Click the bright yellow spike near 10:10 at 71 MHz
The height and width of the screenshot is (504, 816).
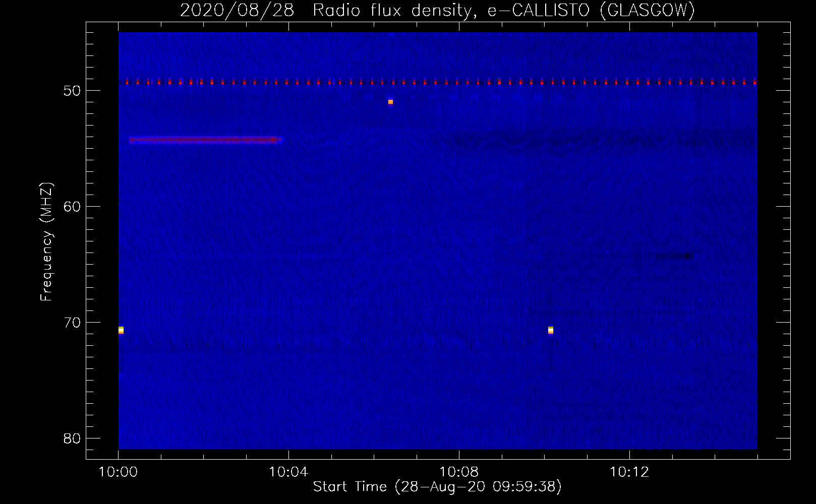coord(551,330)
